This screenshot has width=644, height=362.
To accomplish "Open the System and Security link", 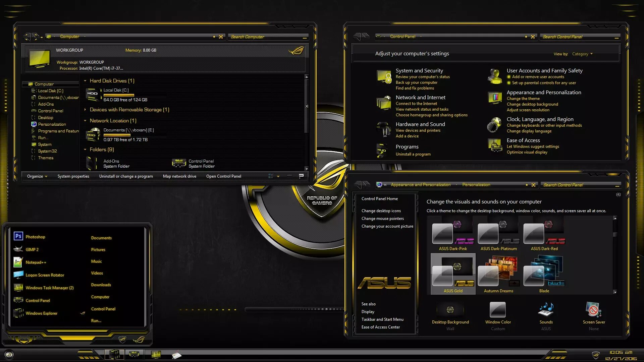I will click(419, 71).
